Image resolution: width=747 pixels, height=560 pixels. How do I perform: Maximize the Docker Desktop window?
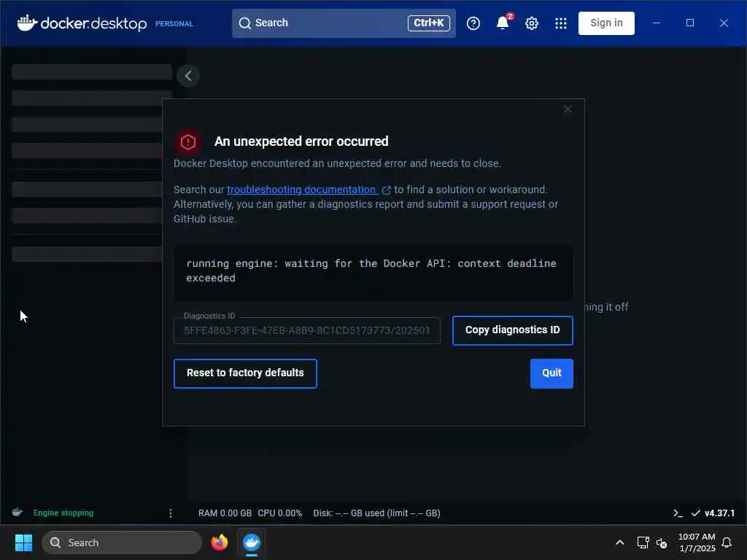pyautogui.click(x=690, y=23)
